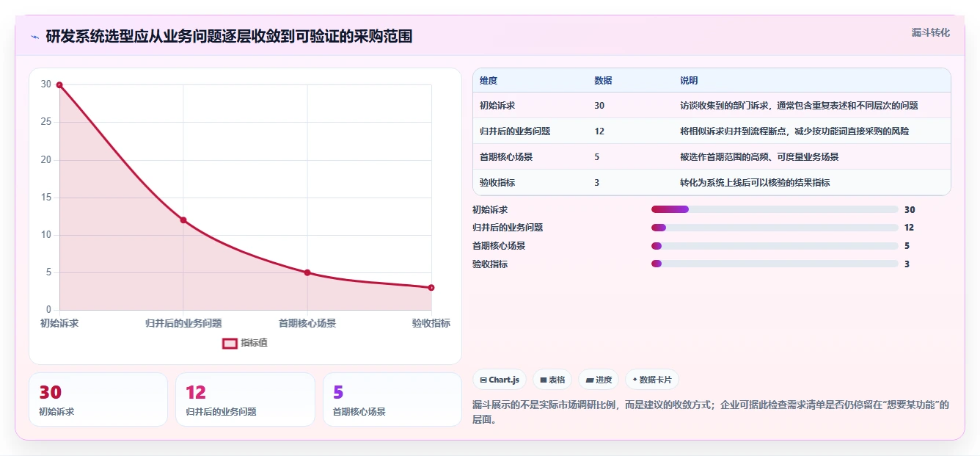Click the x-axis label 首期核心场景
This screenshot has width=980, height=456.
(307, 323)
